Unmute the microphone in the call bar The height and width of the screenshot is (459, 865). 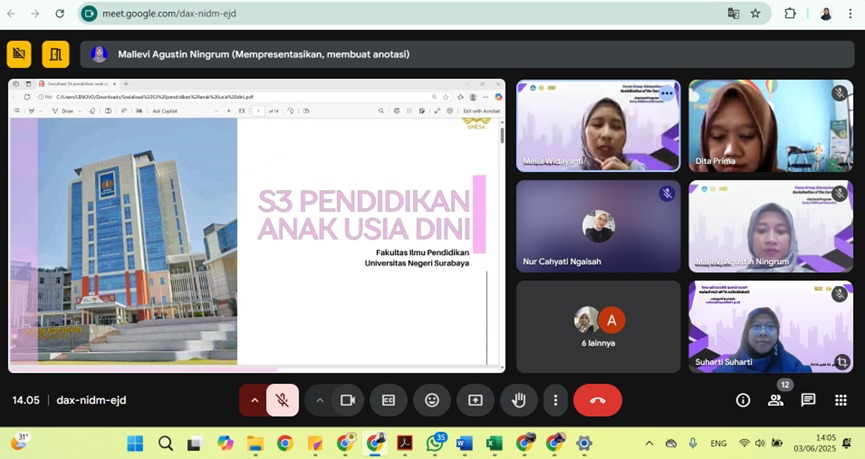[283, 400]
